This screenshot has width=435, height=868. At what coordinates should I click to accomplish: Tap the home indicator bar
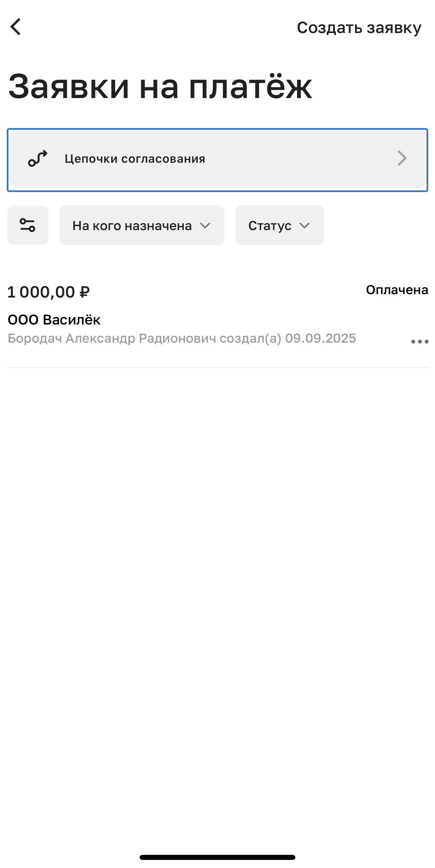click(x=217, y=857)
